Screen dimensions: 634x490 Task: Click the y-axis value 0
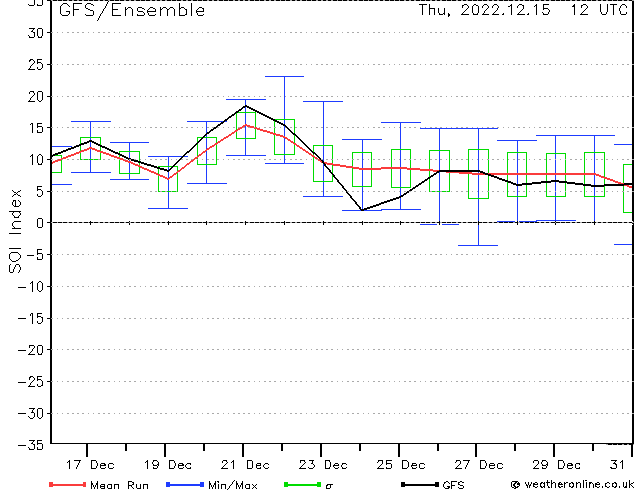(x=40, y=223)
